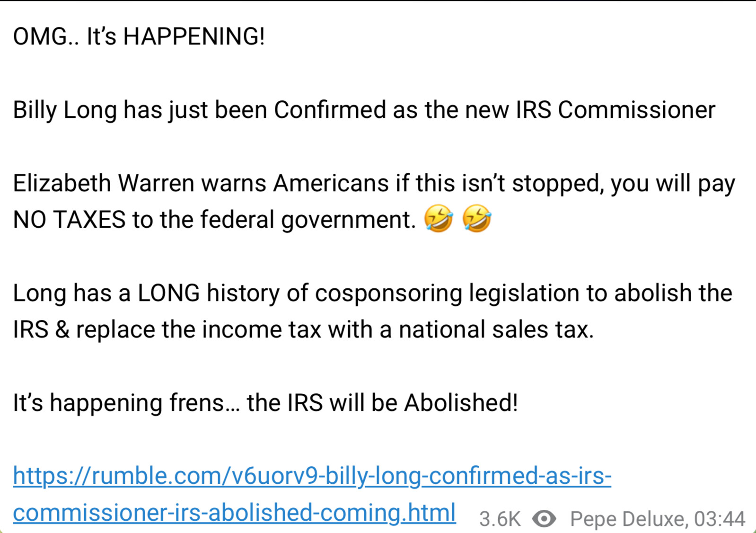Screen dimensions: 756x533
Task: Click the 03:44 message timestamp
Action: coord(720,519)
